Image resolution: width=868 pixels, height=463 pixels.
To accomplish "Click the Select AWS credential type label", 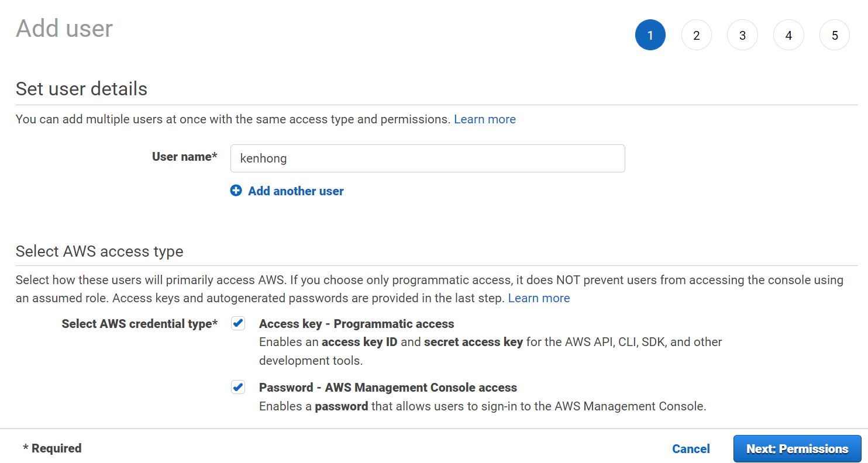I will coord(139,324).
